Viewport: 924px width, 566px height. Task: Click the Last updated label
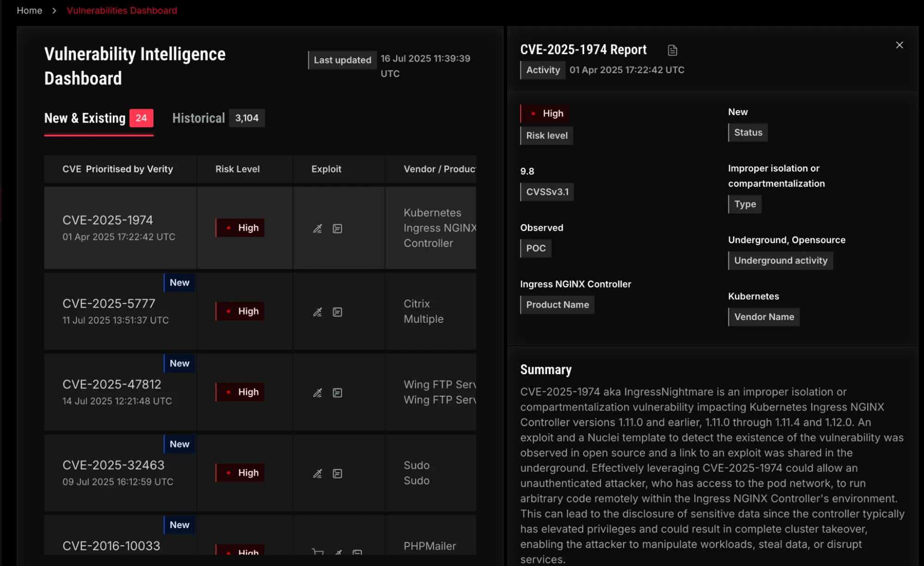point(343,60)
